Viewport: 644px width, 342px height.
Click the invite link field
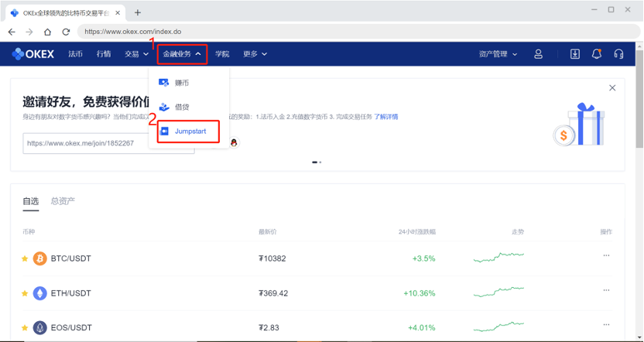pos(108,143)
